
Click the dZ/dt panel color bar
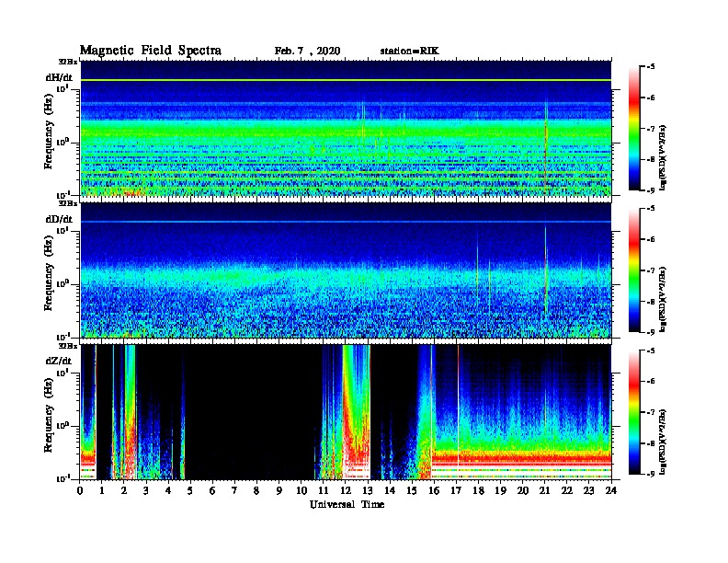(x=634, y=411)
